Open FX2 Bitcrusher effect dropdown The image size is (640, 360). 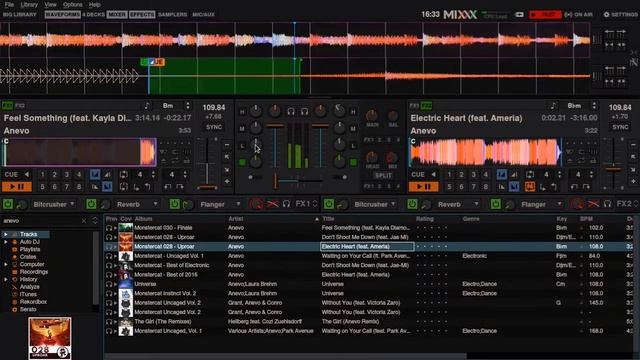(374, 204)
